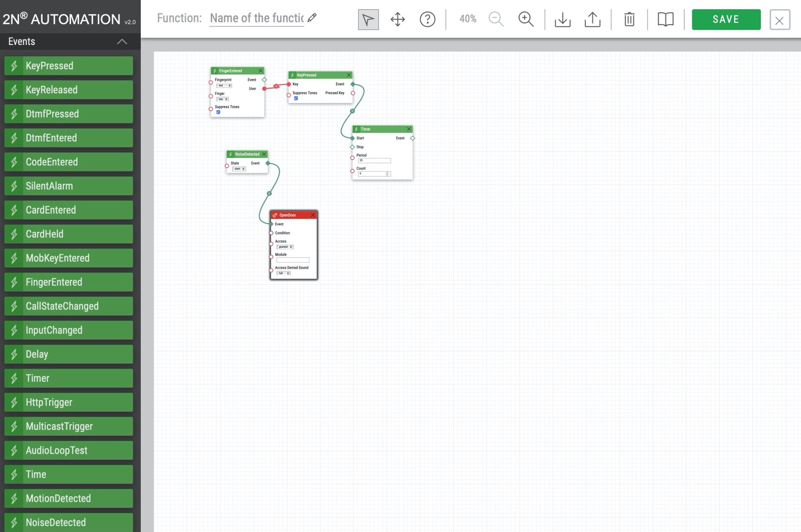Click the upload/export arrow icon

[592, 19]
